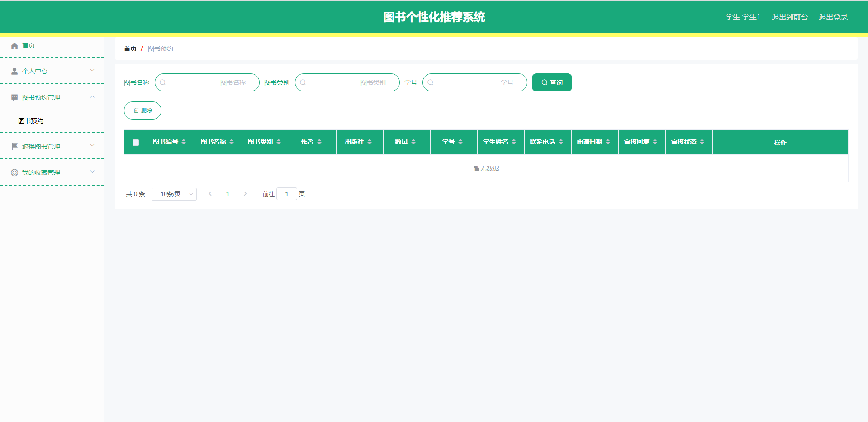Focus the 图书类别 search input

[x=347, y=82]
